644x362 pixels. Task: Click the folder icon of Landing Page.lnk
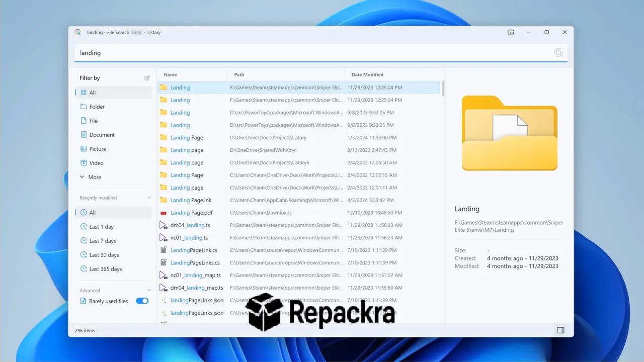(163, 200)
